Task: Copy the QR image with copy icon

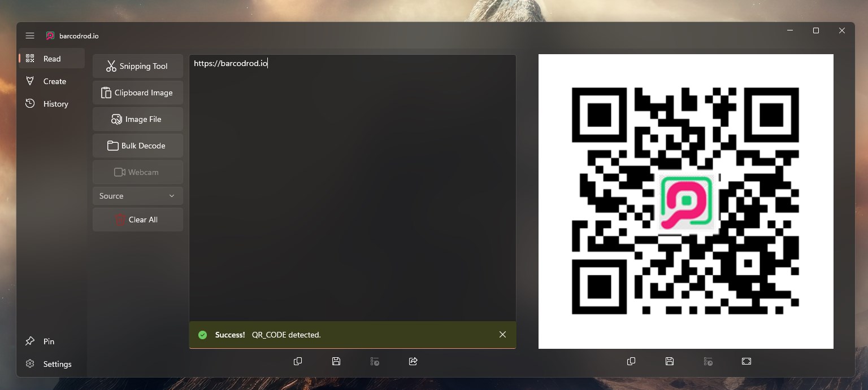Action: pyautogui.click(x=631, y=361)
